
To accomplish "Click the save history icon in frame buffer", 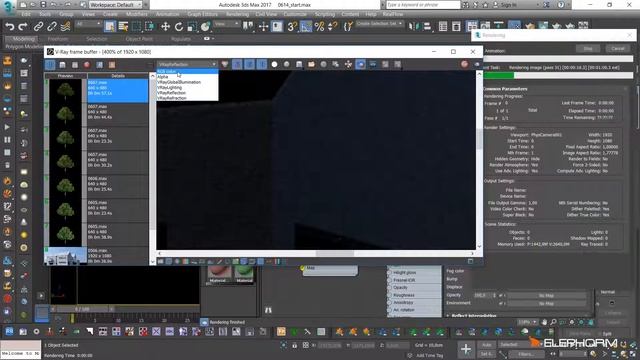I will pos(62,64).
